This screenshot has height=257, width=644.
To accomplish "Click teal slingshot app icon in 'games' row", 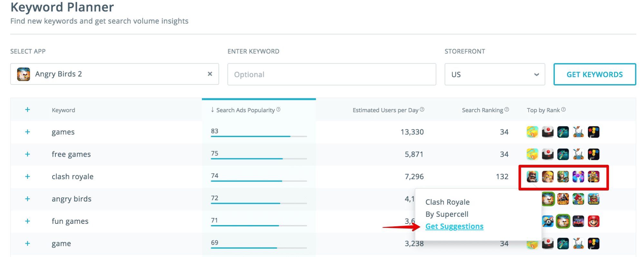I will 563,132.
